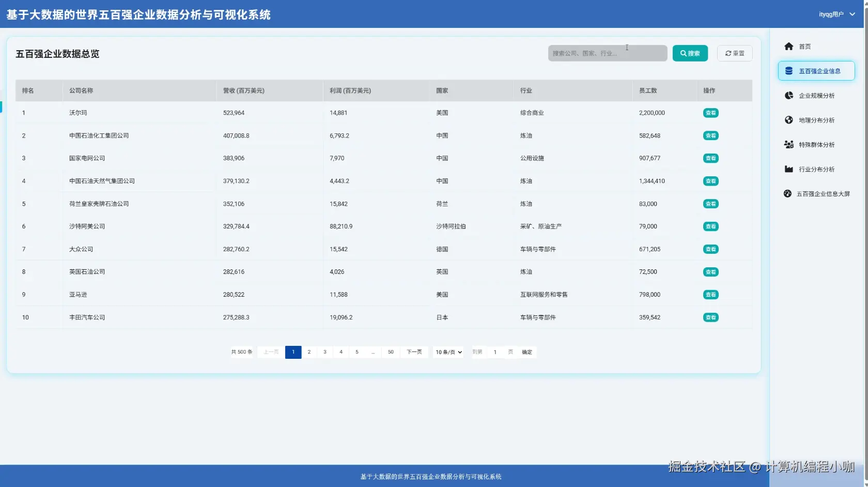Image resolution: width=868 pixels, height=487 pixels.
Task: Open 企业规模分析 menu item
Action: coord(816,96)
